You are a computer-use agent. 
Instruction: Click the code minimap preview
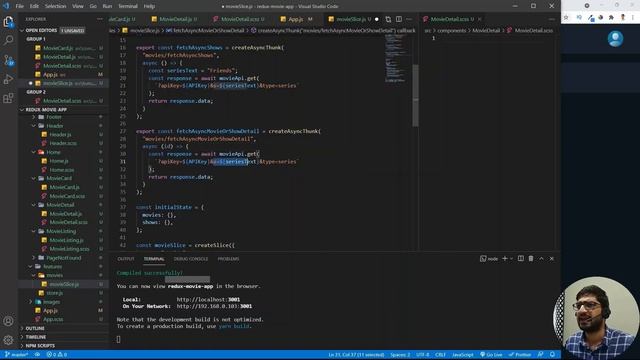pos(395,59)
